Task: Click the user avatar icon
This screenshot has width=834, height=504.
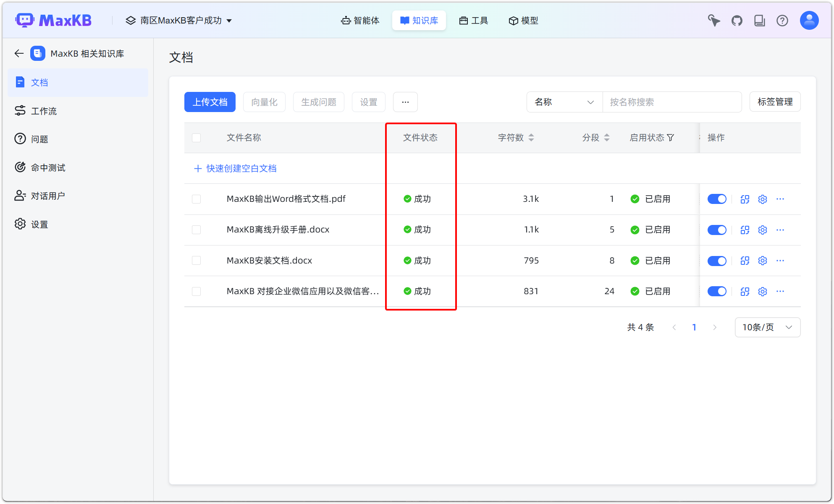Action: coord(809,20)
